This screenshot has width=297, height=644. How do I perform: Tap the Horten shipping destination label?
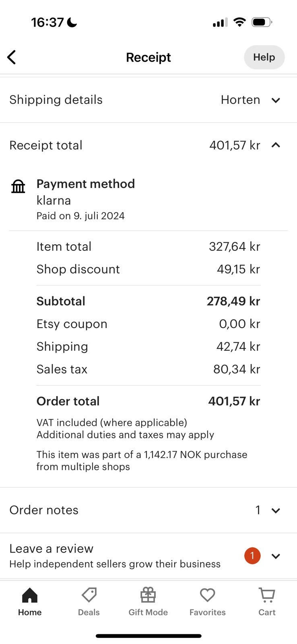(240, 100)
